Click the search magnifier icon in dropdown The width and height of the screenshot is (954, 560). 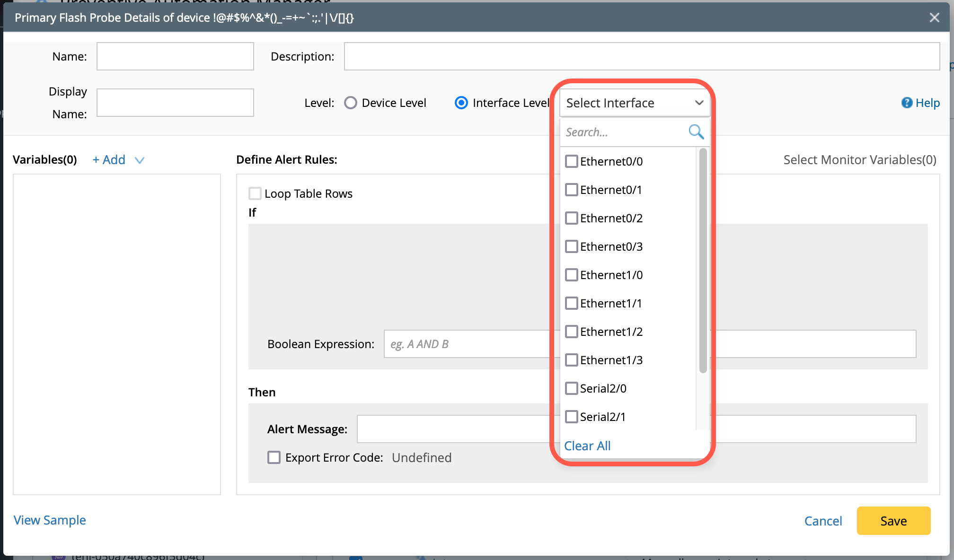[x=696, y=131]
